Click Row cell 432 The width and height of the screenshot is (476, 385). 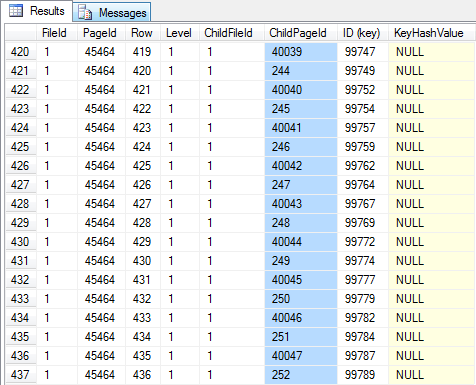click(143, 299)
